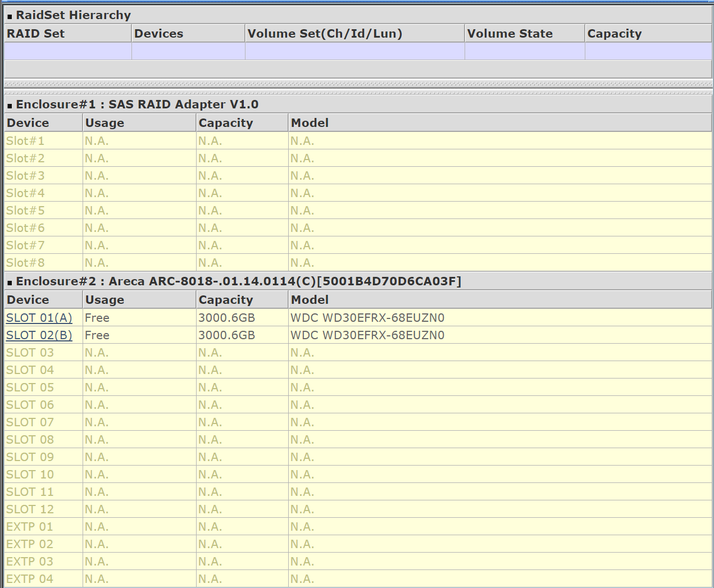714x588 pixels.
Task: Click the Volume Set(Ch/Id/Lun) column header
Action: 325,34
